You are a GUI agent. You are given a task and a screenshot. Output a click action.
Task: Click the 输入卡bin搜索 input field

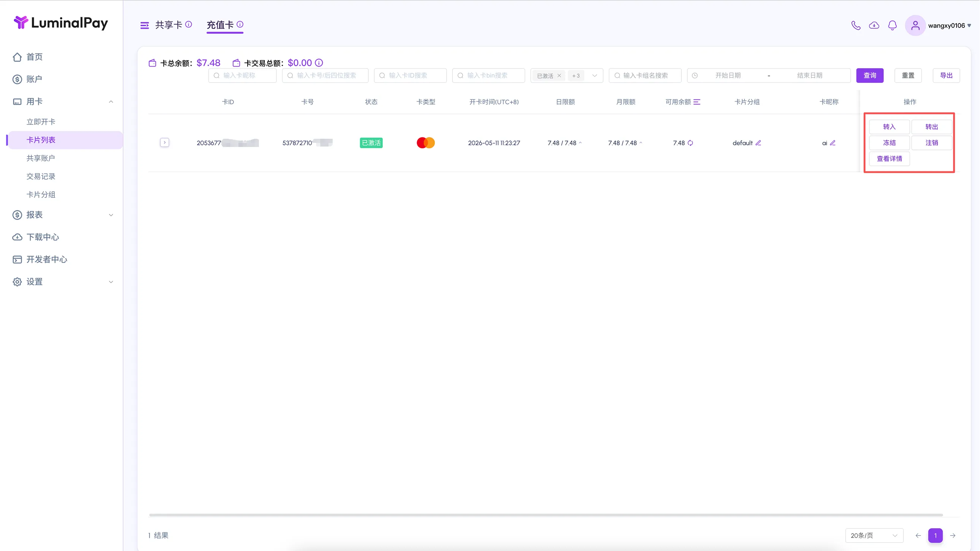(x=489, y=76)
